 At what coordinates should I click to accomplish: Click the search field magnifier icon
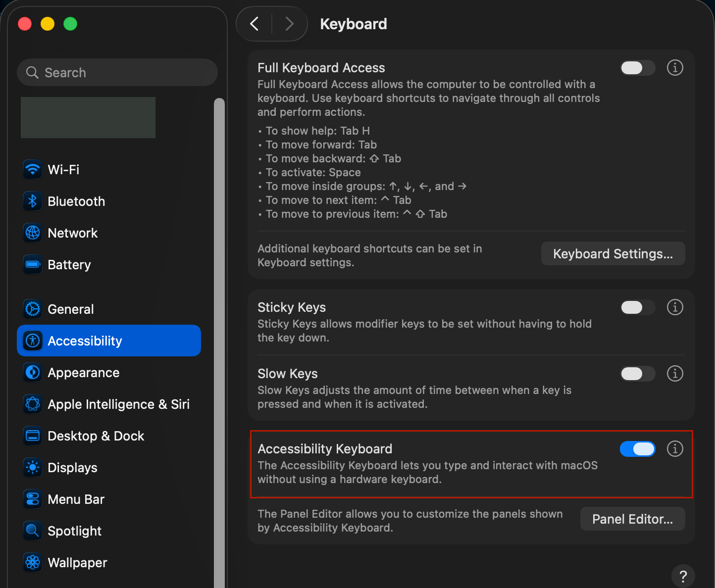(x=32, y=73)
